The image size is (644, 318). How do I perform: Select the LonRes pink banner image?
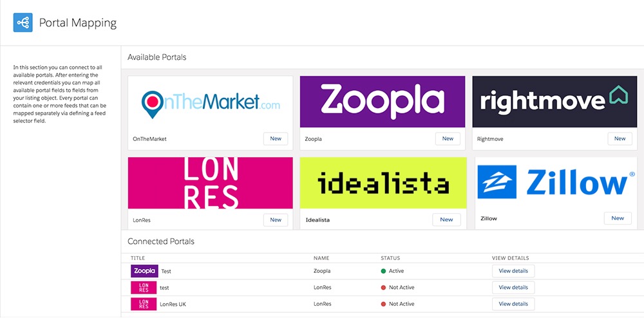[x=211, y=183]
